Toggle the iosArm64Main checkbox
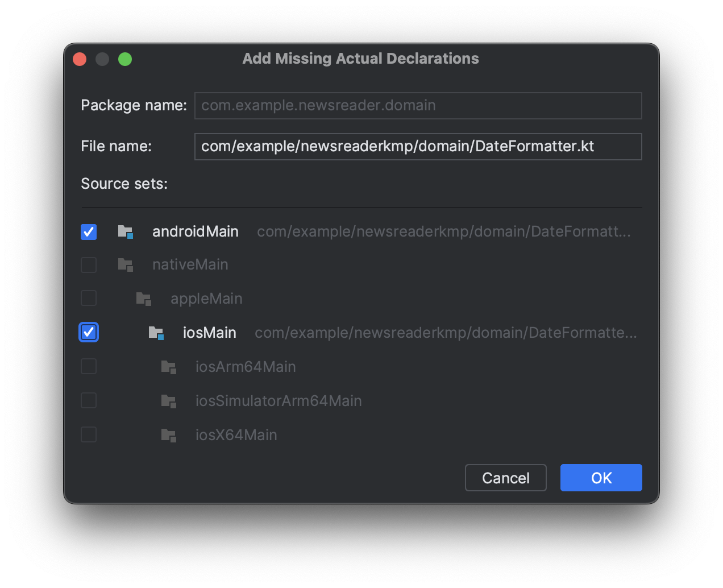The height and width of the screenshot is (588, 723). point(89,366)
